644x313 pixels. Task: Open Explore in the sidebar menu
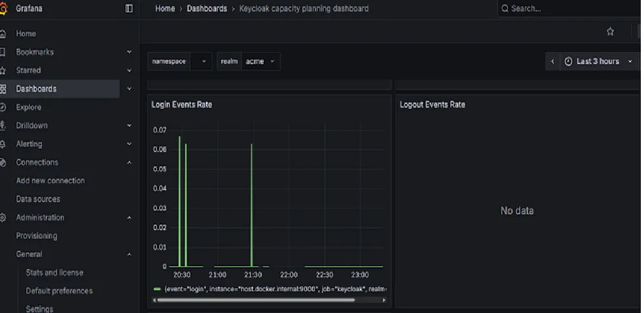pos(29,107)
